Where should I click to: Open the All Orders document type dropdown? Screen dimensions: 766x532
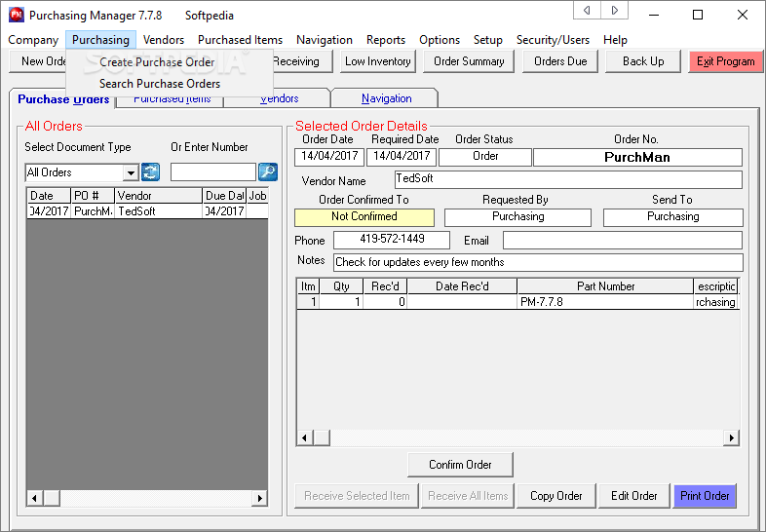131,172
